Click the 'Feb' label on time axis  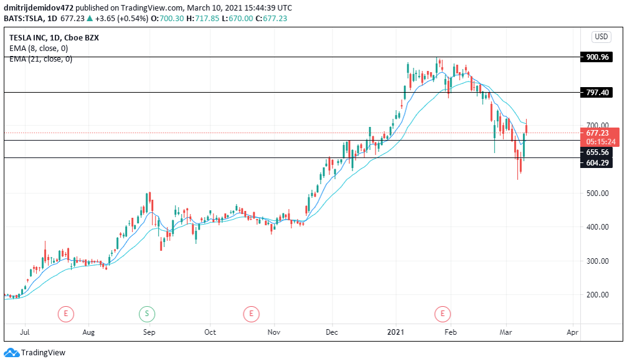point(451,332)
